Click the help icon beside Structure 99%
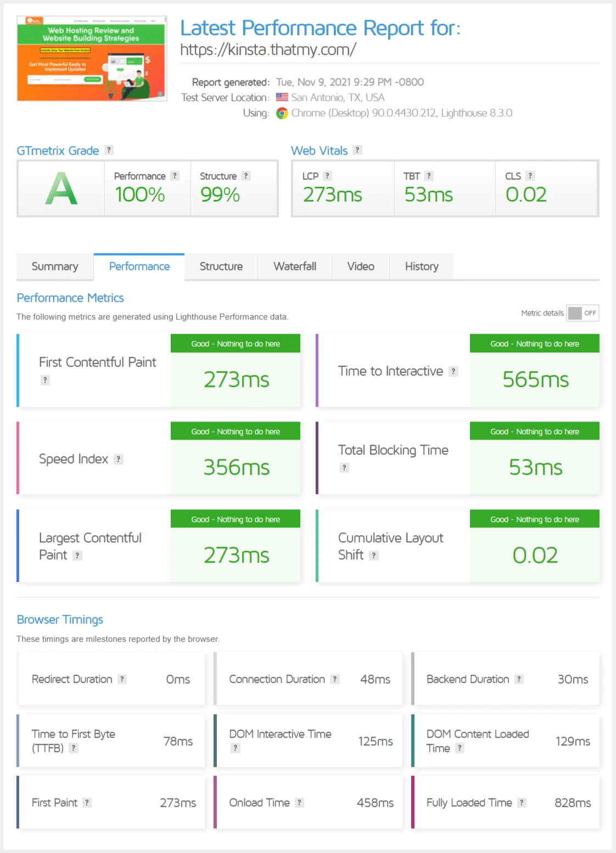The width and height of the screenshot is (616, 853). (x=245, y=176)
